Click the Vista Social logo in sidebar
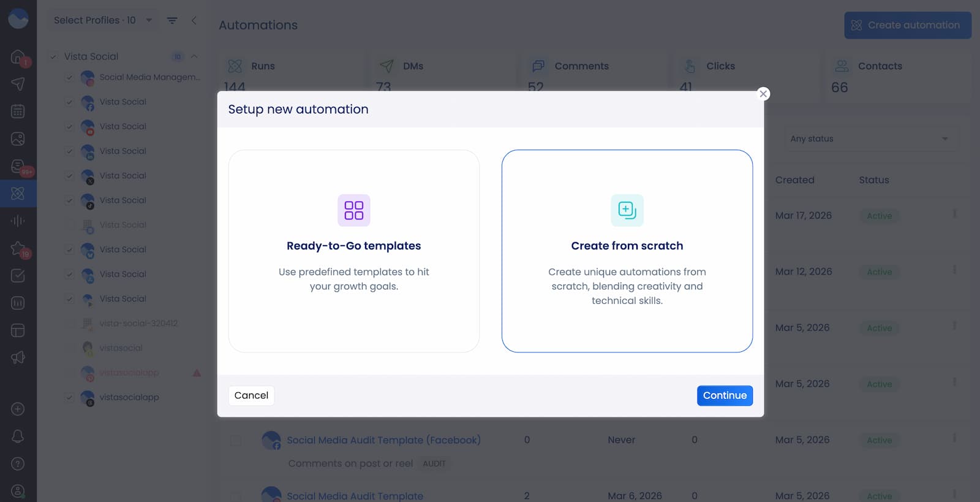 [x=18, y=18]
